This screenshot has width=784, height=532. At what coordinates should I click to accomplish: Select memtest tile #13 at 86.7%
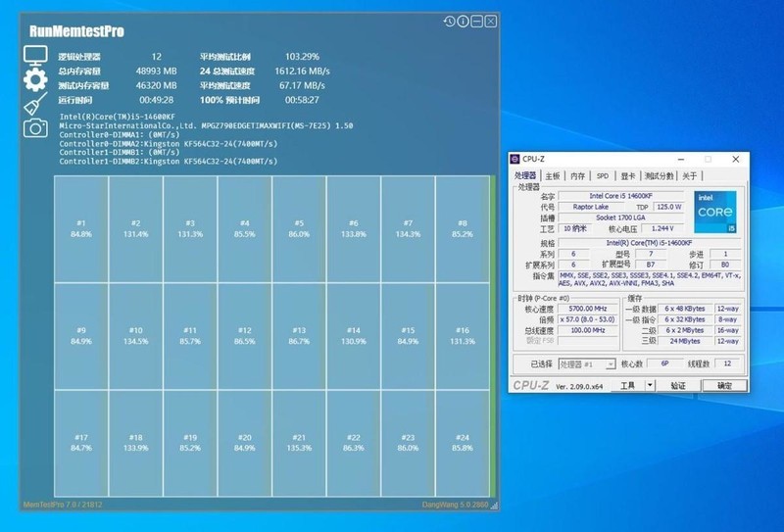(299, 336)
